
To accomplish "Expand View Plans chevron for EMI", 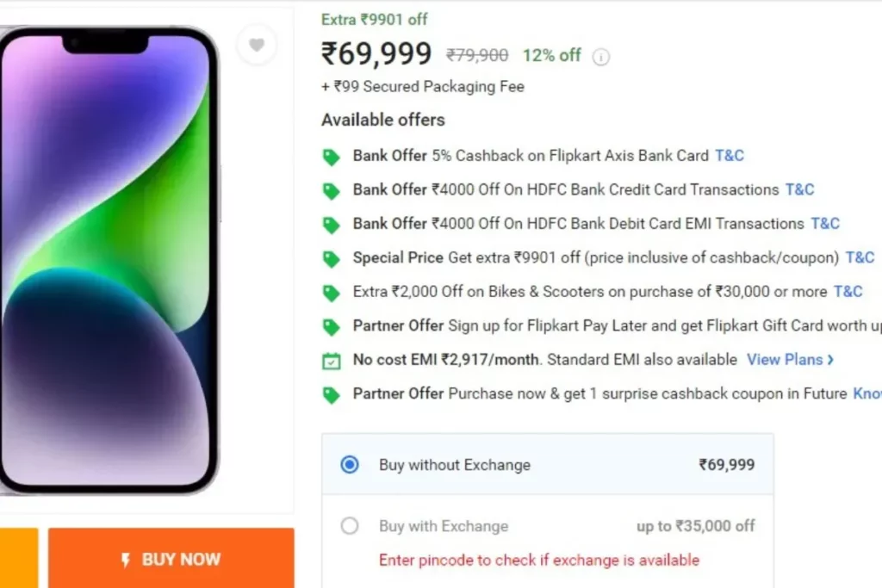I will (x=830, y=360).
